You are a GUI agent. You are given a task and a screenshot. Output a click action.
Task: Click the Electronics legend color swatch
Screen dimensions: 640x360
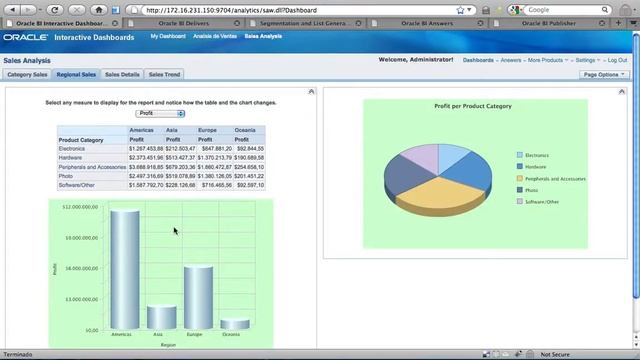[x=520, y=155]
